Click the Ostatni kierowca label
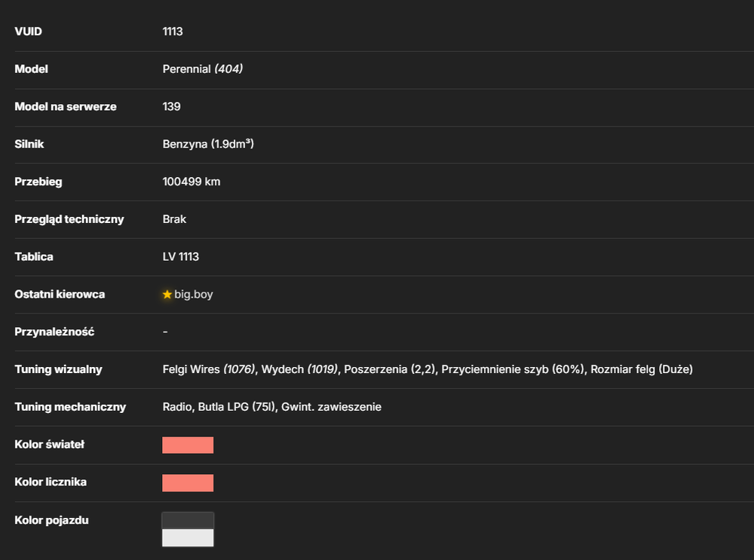The width and height of the screenshot is (754, 560). tap(60, 294)
